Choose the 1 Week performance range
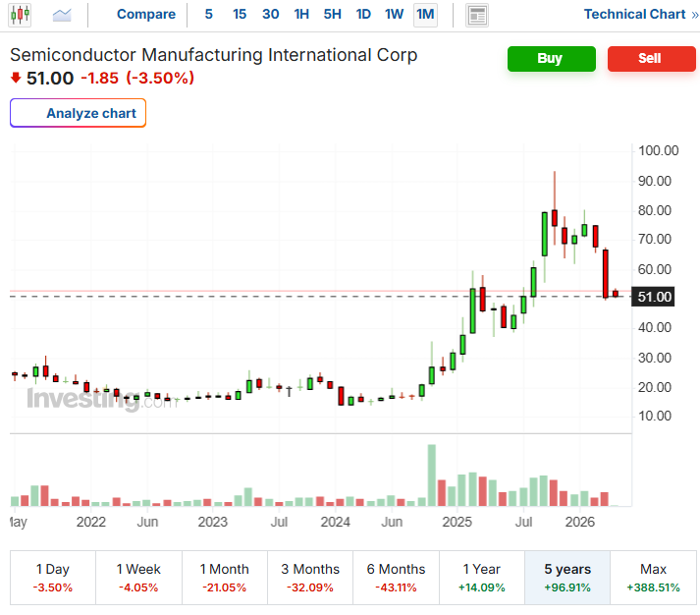Viewport: 700px width, 615px height. click(138, 578)
